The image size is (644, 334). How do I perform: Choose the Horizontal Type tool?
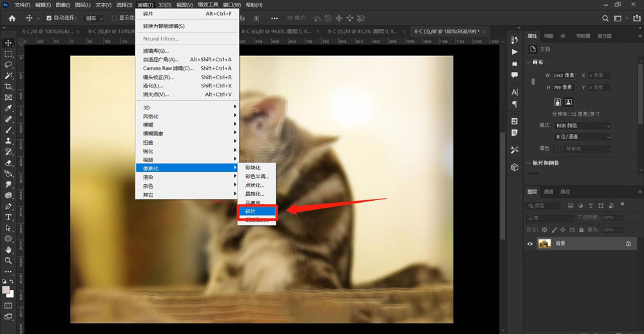[x=8, y=218]
